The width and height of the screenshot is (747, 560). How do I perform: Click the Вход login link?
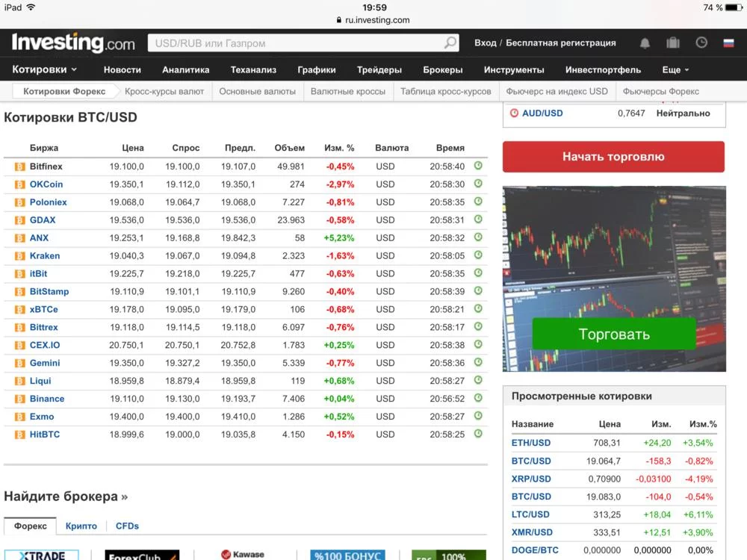point(486,43)
